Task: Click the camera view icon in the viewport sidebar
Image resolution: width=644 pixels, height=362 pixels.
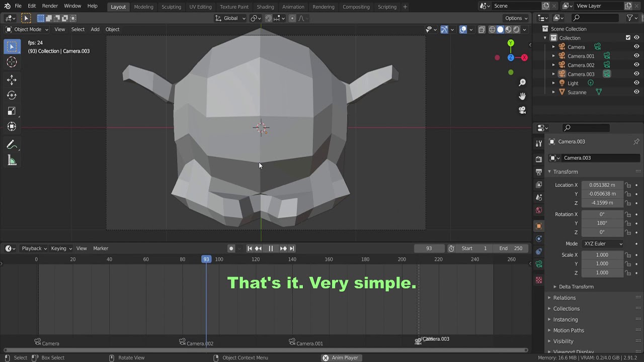Action: pyautogui.click(x=522, y=110)
